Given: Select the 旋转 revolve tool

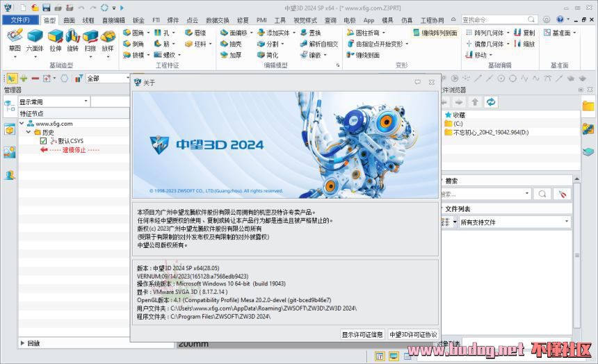Looking at the screenshot, I should (72, 40).
